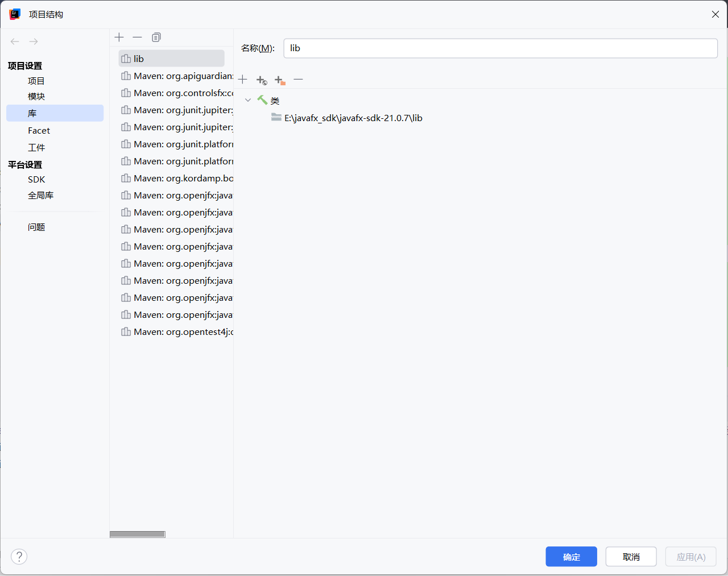The image size is (728, 576).
Task: Add a new project library
Action: coord(119,37)
